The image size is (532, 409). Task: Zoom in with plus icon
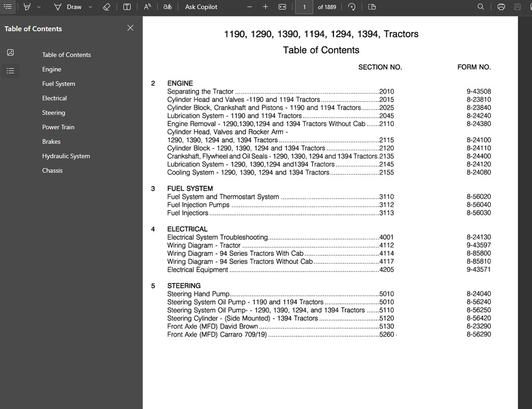point(265,7)
